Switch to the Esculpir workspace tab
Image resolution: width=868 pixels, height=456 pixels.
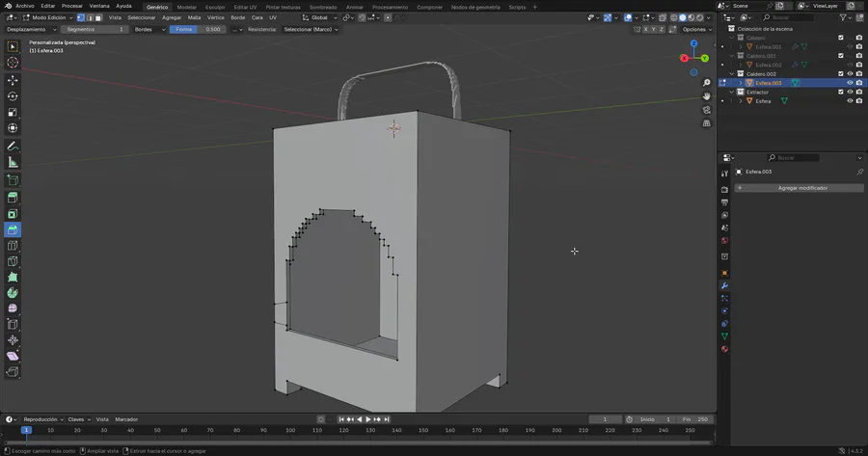215,7
